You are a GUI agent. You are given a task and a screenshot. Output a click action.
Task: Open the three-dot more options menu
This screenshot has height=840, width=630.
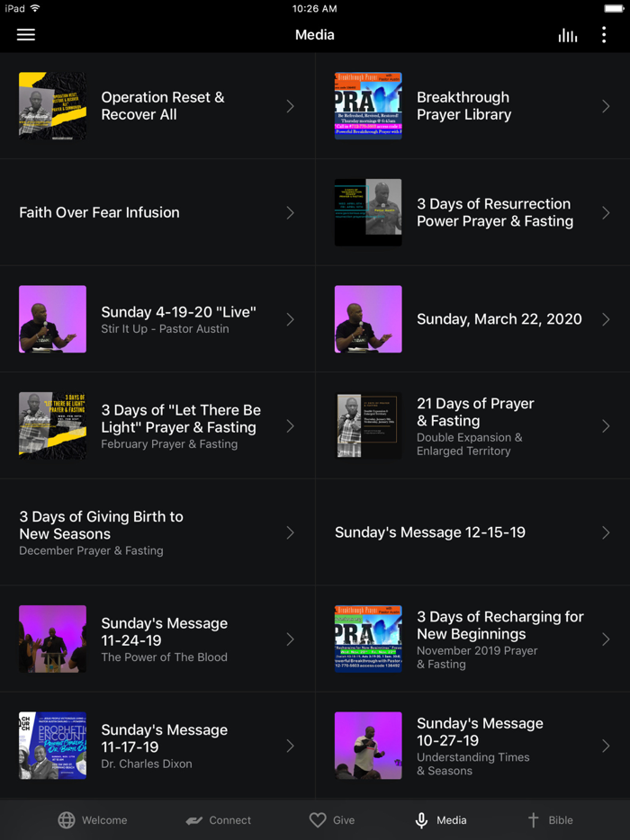[x=604, y=35]
